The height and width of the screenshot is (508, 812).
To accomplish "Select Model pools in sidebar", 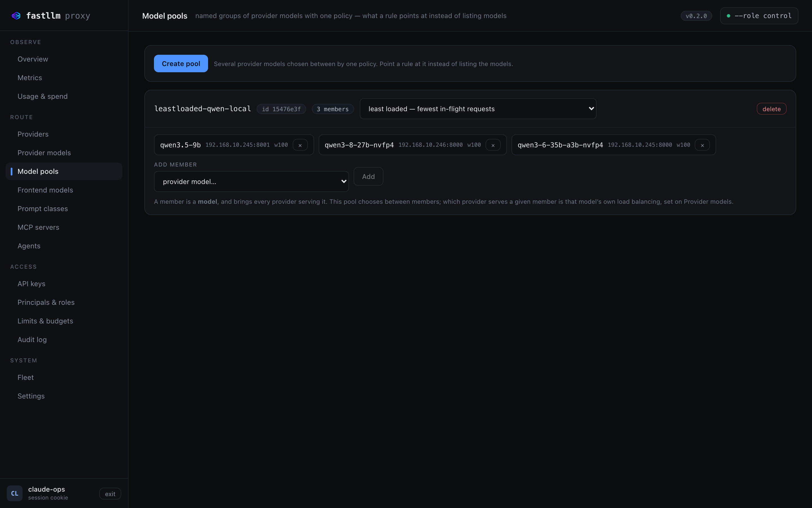I will (64, 171).
